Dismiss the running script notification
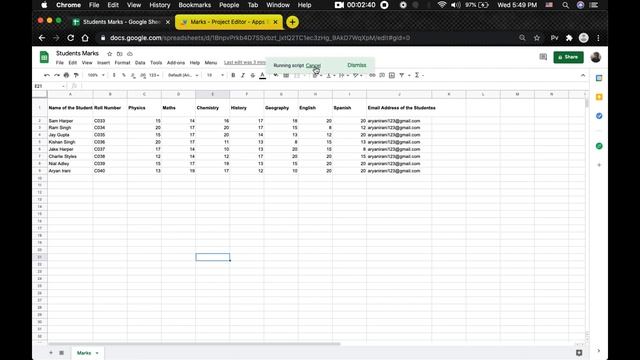The width and height of the screenshot is (640, 360). [x=357, y=65]
